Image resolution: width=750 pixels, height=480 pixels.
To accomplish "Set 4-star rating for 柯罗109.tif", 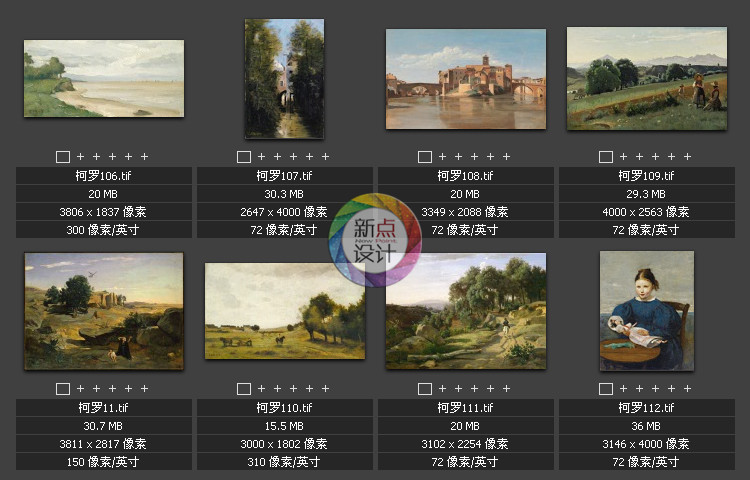I will click(672, 156).
